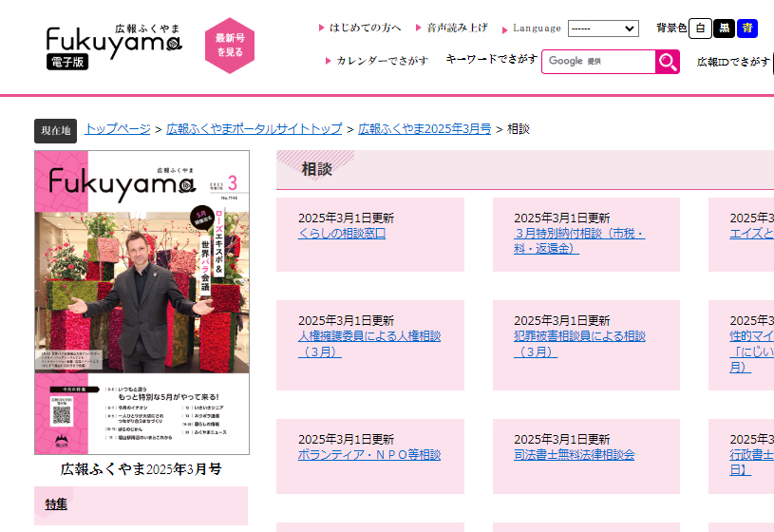
Task: Click the キーワードでさがす label
Action: [x=492, y=59]
